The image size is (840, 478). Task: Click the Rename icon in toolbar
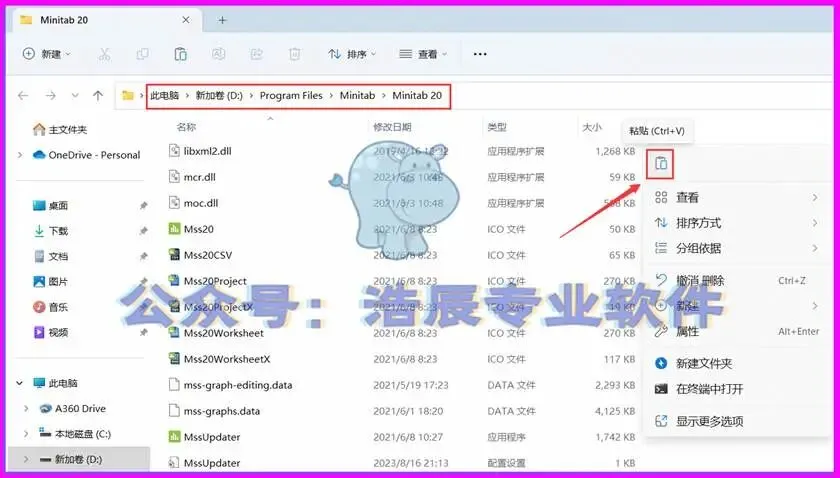[x=218, y=54]
